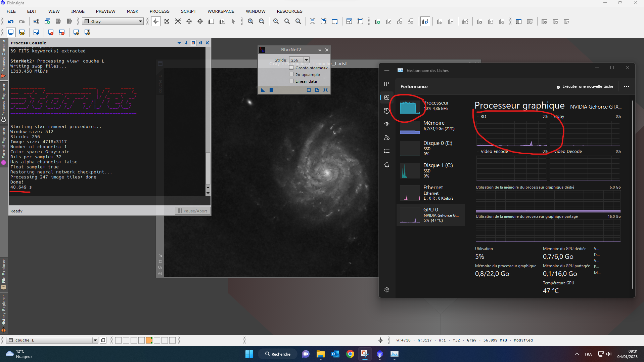
Task: Select Ethernet performance entry
Action: point(431,193)
